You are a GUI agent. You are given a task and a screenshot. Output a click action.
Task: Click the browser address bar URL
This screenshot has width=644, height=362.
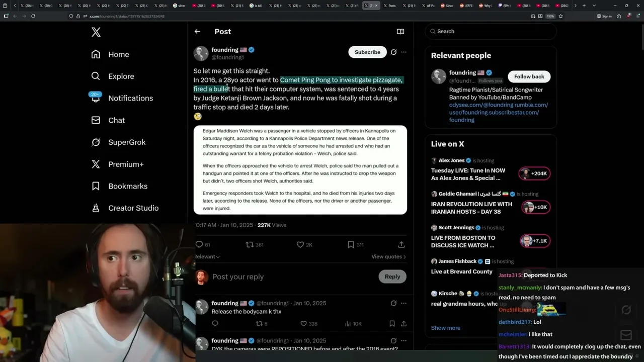127,16
